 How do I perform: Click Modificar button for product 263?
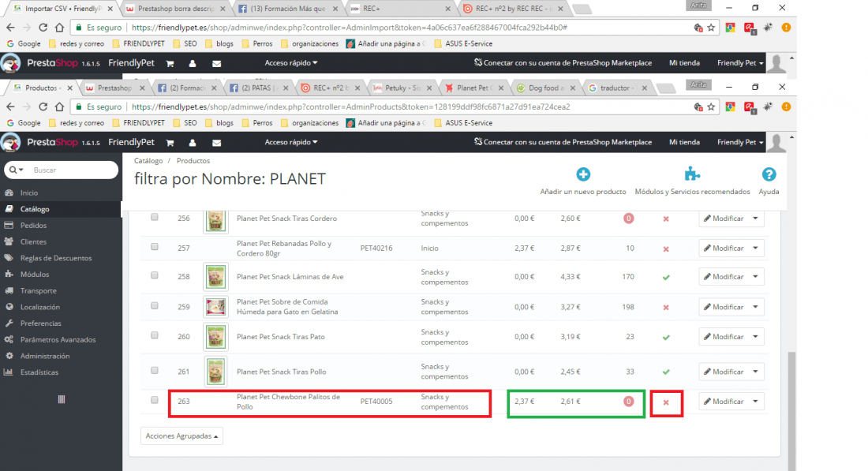coord(724,402)
